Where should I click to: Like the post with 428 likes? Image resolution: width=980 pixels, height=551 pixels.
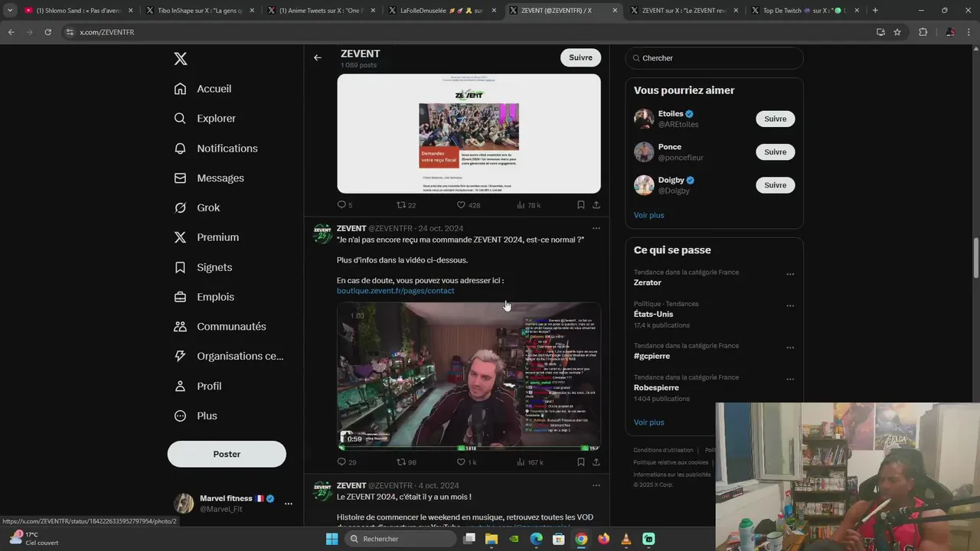click(468, 205)
